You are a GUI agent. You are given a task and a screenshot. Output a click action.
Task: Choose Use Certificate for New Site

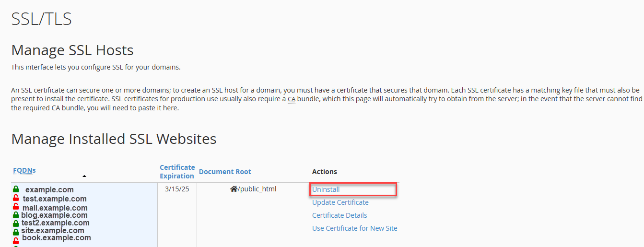coord(355,228)
